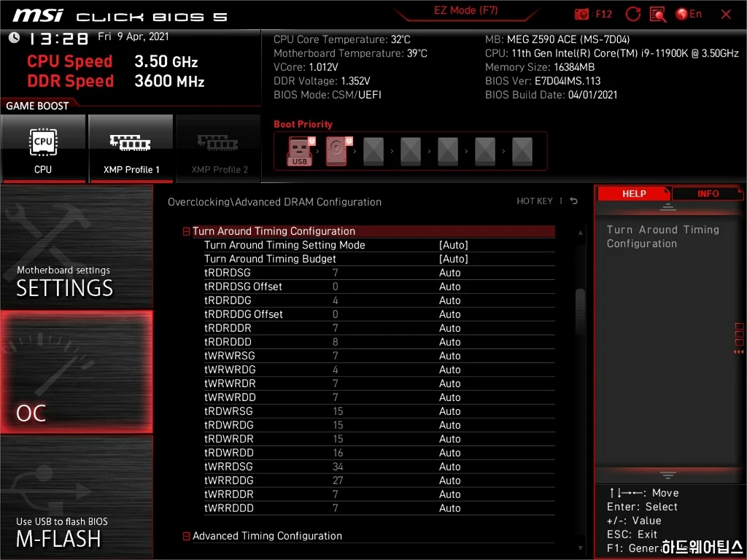Screen dimensions: 747x560
Task: Open Motherboard SETTINGS section
Action: click(77, 247)
